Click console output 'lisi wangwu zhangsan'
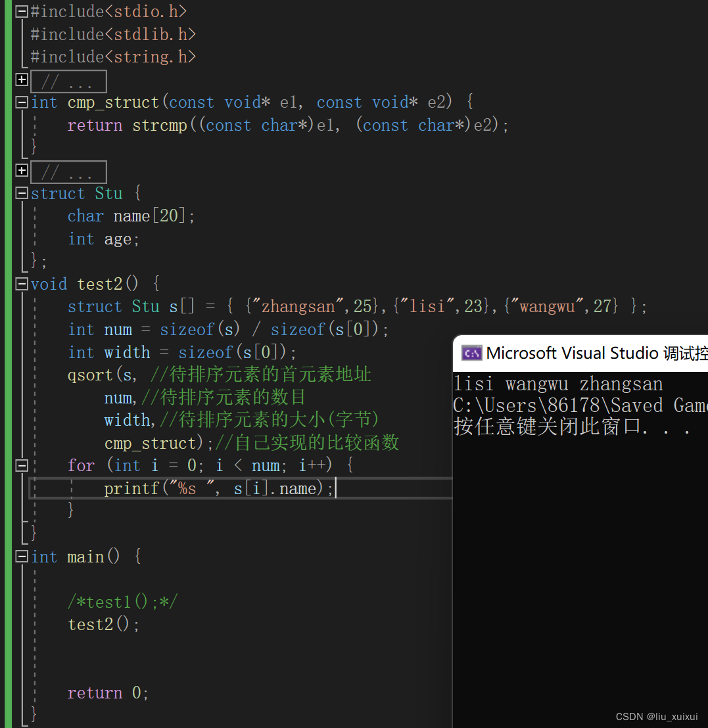 [x=558, y=384]
